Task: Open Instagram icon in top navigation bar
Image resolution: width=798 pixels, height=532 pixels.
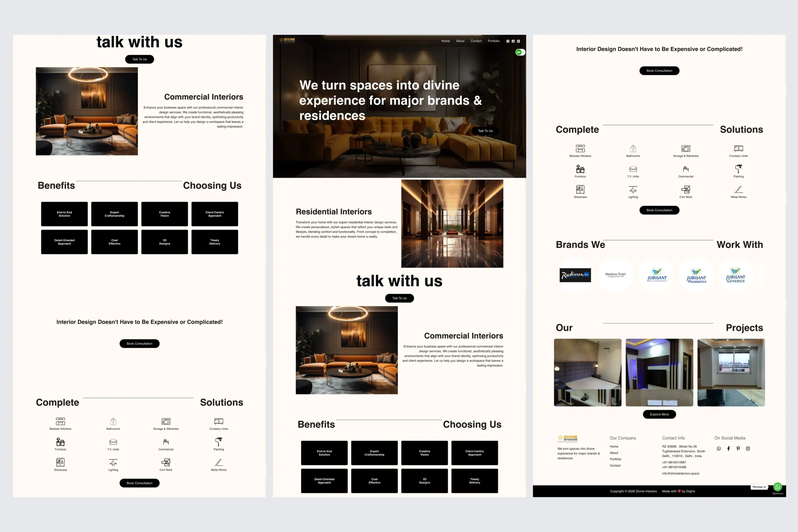Action: coord(508,41)
